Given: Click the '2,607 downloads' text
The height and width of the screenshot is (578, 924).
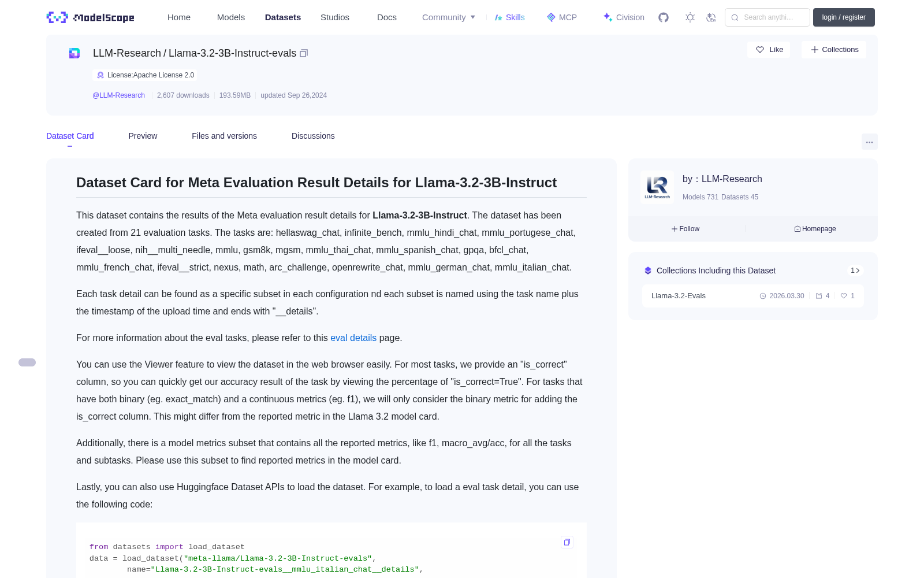Looking at the screenshot, I should [x=183, y=95].
